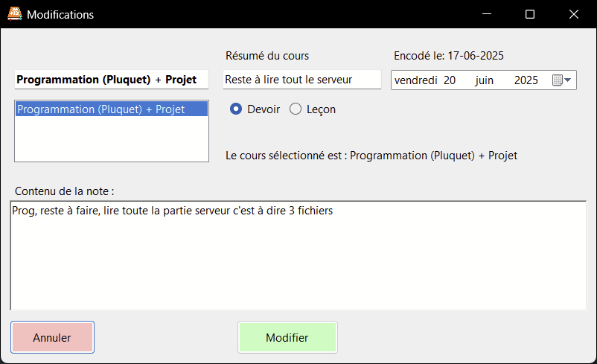
Task: Select the weekday vendredi in date field
Action: [x=415, y=80]
